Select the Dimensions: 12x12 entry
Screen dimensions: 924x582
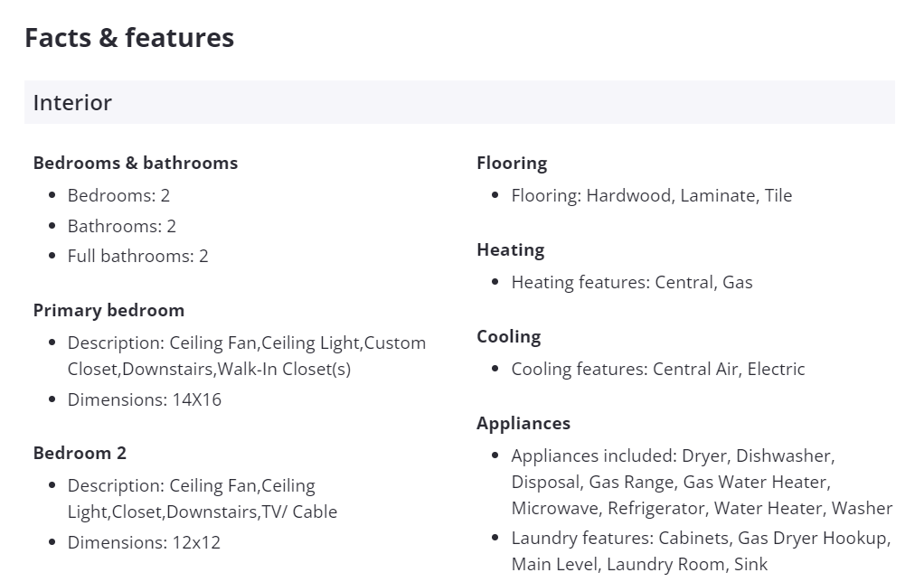click(x=144, y=542)
